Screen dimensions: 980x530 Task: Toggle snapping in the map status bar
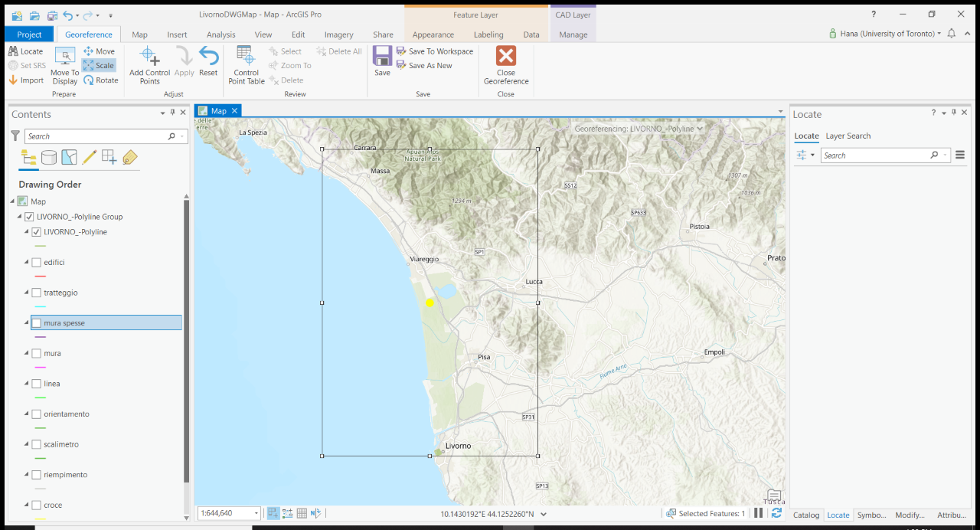tap(273, 513)
